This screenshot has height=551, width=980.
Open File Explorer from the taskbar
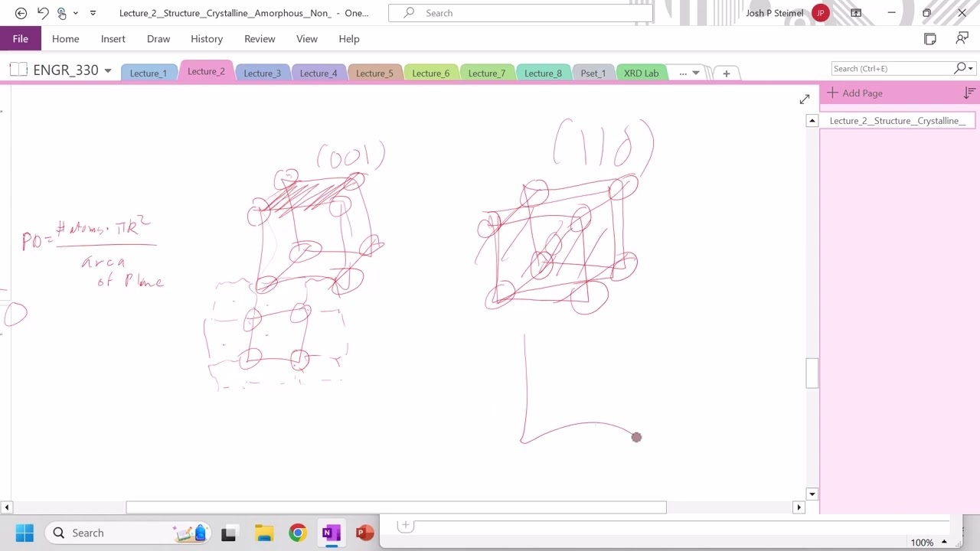(263, 533)
